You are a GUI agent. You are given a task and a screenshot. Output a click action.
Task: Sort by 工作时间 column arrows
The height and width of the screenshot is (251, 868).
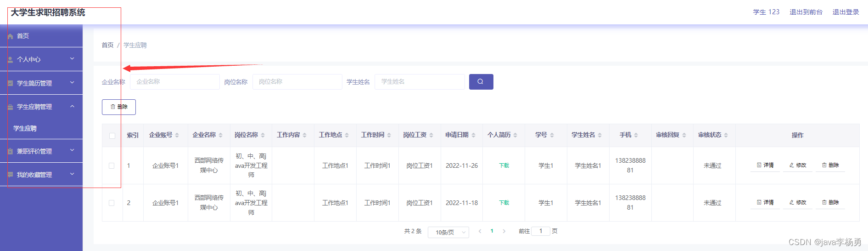click(389, 135)
